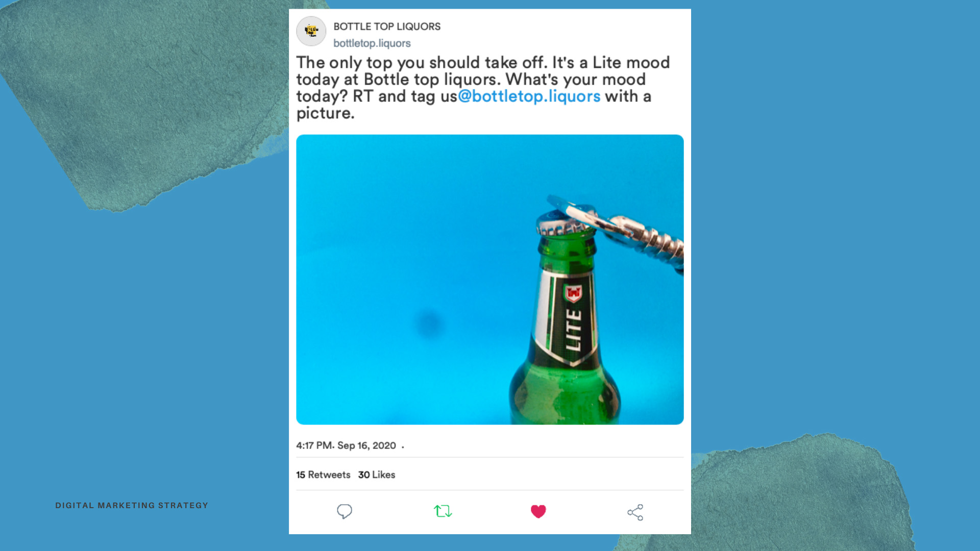Image resolution: width=980 pixels, height=551 pixels.
Task: Click the Digital Marketing Strategy footer text
Action: (x=132, y=506)
